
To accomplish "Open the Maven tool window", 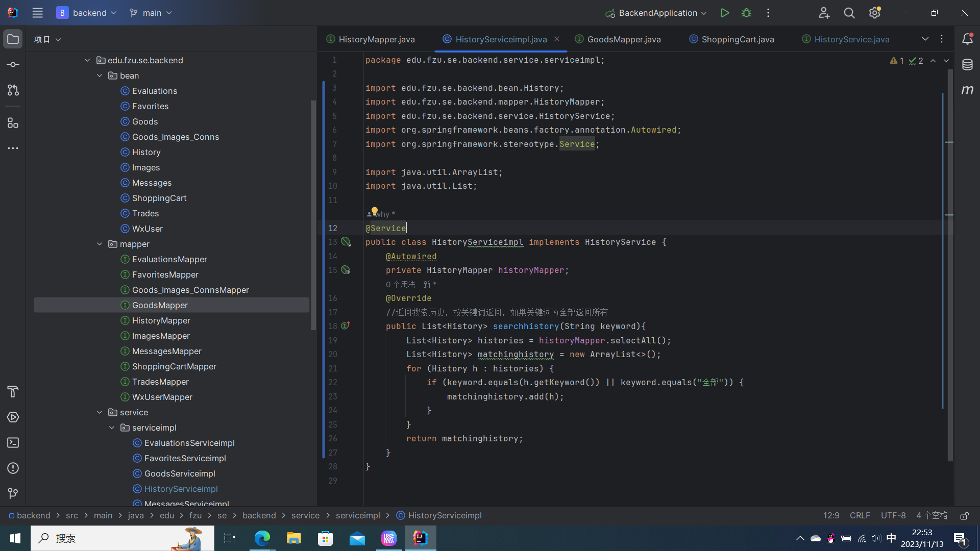I will pos(967,90).
